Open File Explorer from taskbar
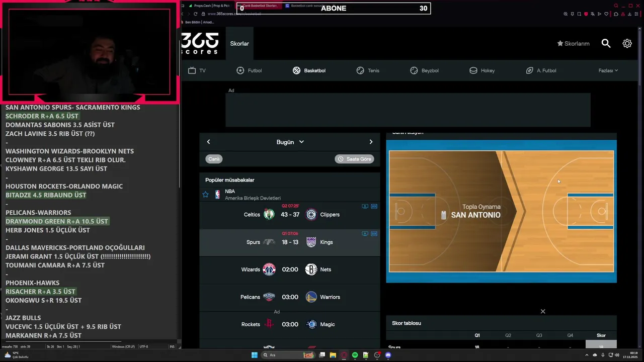Screen dimensions: 644x362 coord(333,355)
